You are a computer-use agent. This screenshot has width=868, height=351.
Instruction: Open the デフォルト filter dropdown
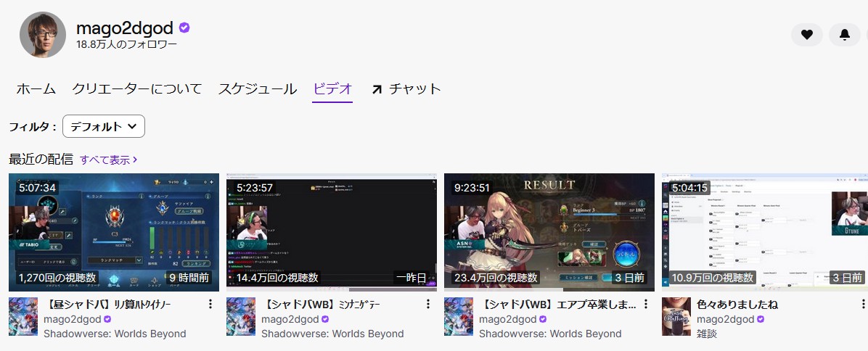[104, 126]
